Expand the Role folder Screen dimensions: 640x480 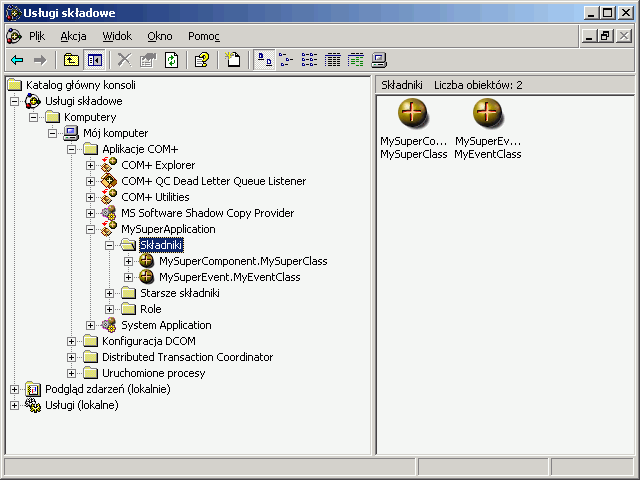pyautogui.click(x=109, y=309)
